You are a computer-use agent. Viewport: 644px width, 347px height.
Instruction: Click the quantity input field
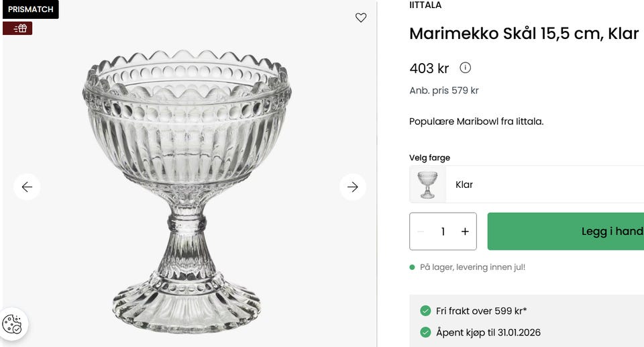tap(443, 232)
